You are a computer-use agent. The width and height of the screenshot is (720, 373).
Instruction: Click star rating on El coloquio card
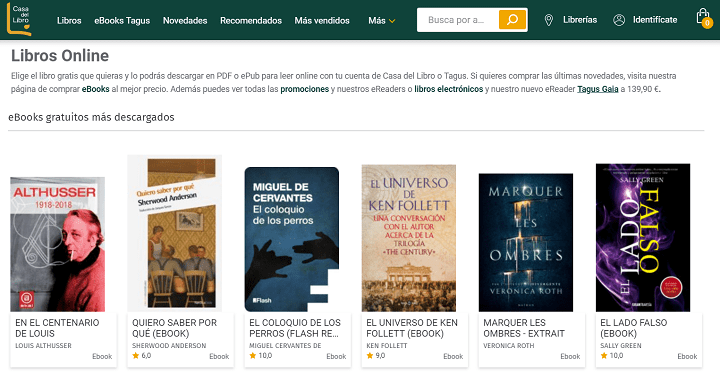pos(260,356)
